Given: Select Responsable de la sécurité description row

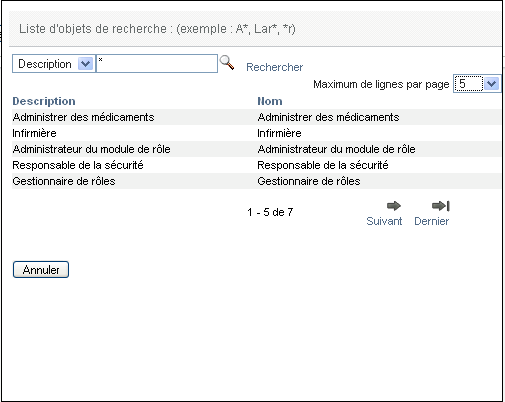Looking at the screenshot, I should 78,165.
